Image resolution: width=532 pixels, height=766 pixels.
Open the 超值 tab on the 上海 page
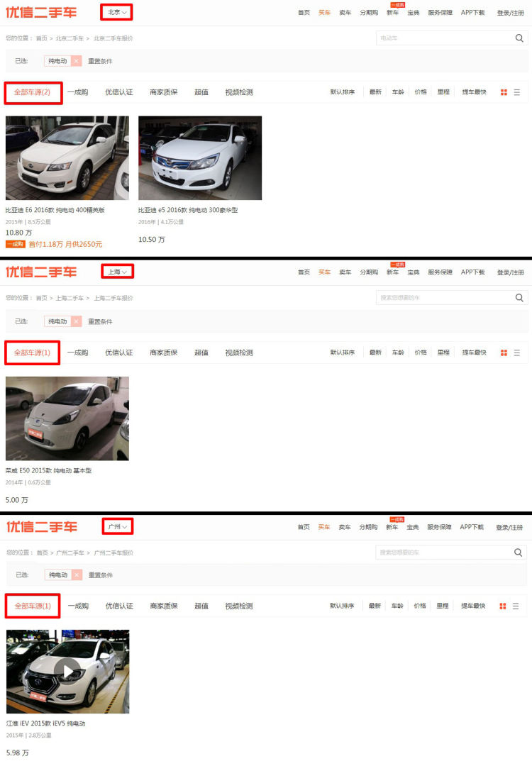(x=201, y=353)
